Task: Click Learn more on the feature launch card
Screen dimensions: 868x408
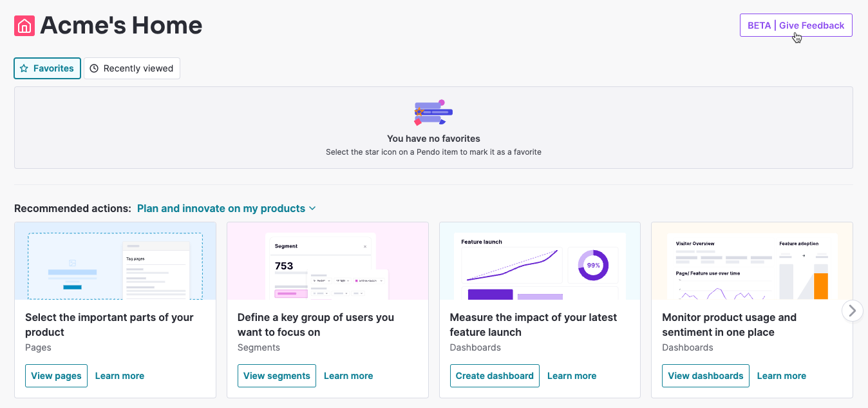Action: [572, 375]
